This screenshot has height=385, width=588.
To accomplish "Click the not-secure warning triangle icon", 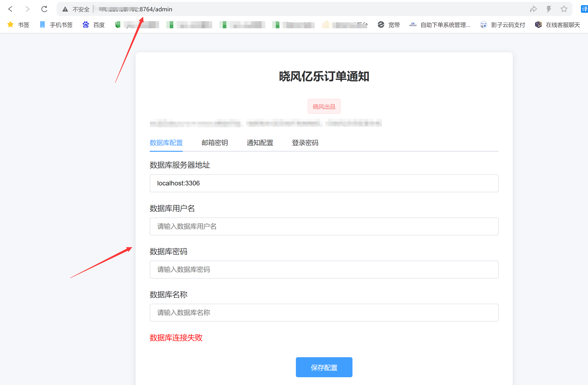I will (x=65, y=9).
